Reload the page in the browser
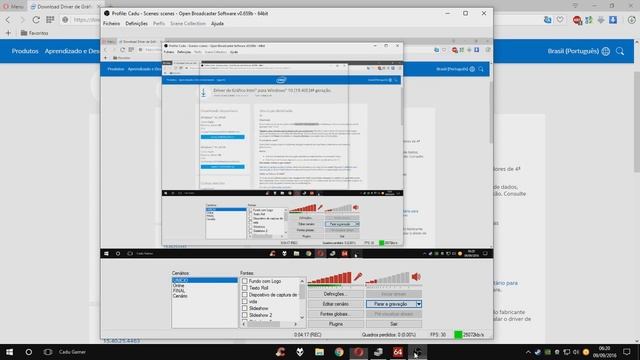This screenshot has width=640, height=360. (36, 20)
